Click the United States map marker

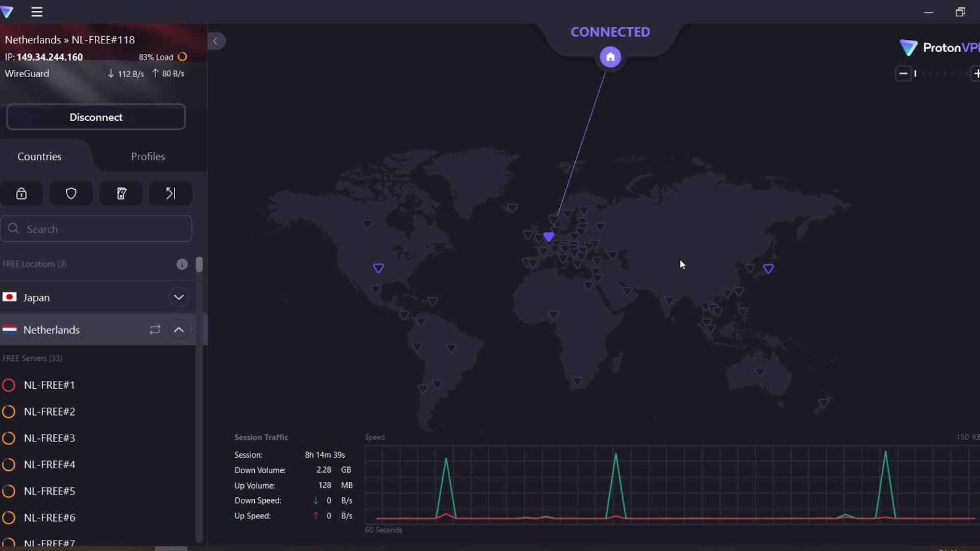pyautogui.click(x=379, y=268)
